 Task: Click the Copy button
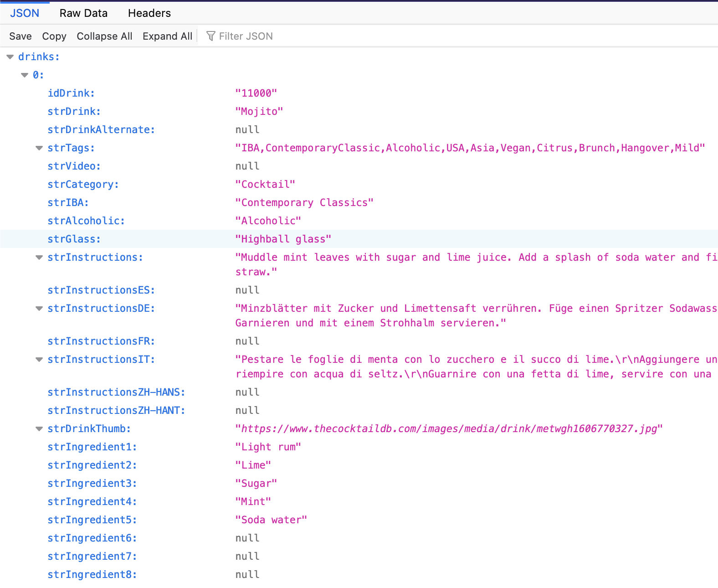54,36
